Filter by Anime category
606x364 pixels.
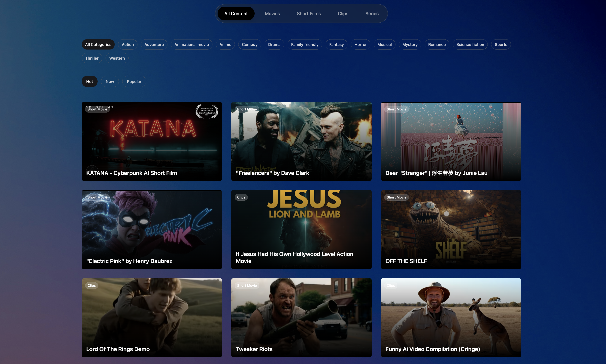[225, 44]
